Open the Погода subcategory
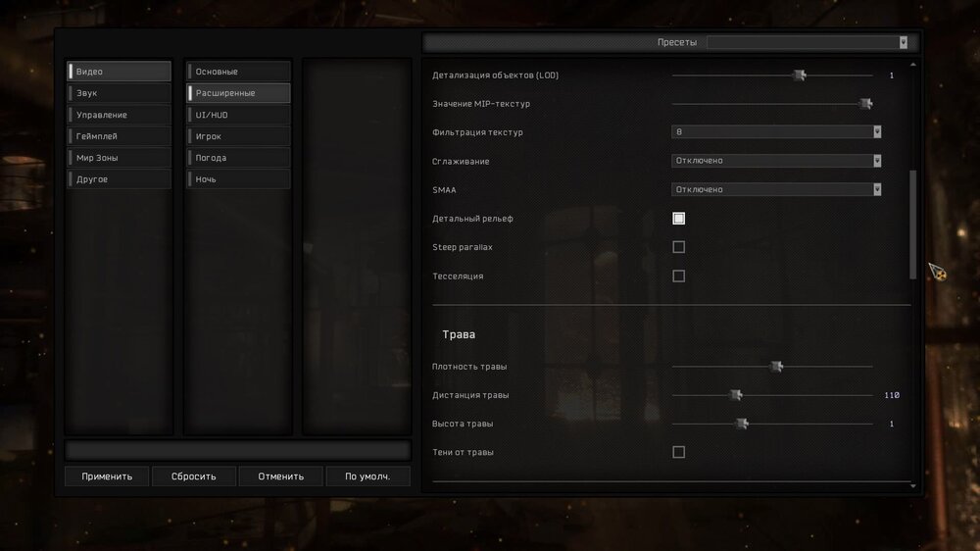 click(x=238, y=158)
